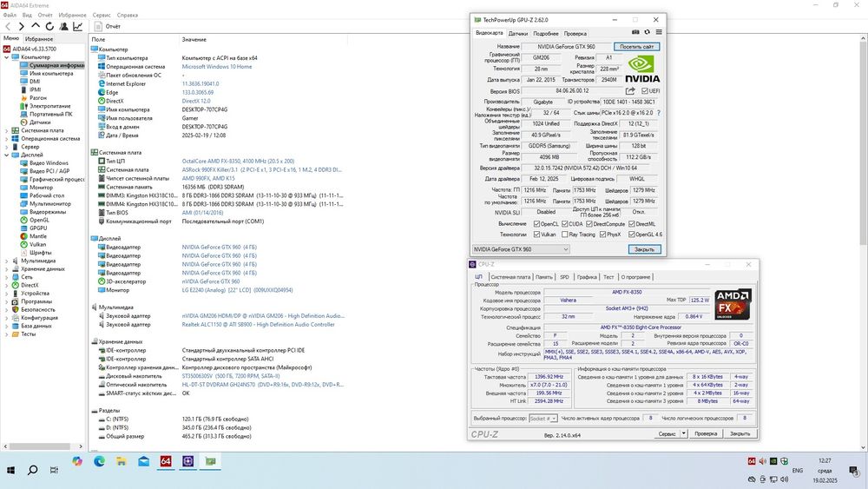Click the AIDA64 vertical scrollbar thumb
Image resolution: width=868 pixels, height=489 pixels.
tap(863, 142)
